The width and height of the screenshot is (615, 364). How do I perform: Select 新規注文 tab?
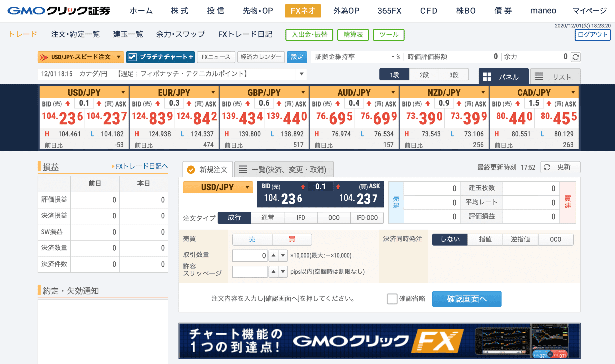coord(208,169)
